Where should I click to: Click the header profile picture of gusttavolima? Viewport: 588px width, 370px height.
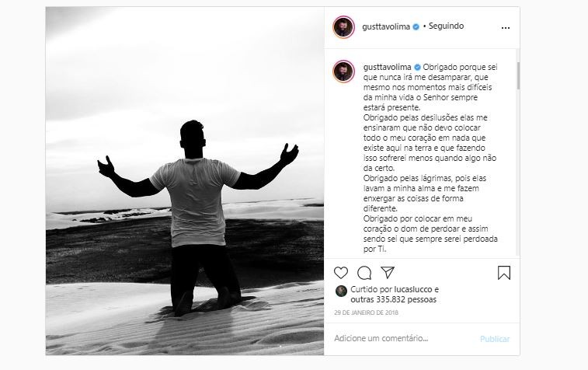[343, 27]
